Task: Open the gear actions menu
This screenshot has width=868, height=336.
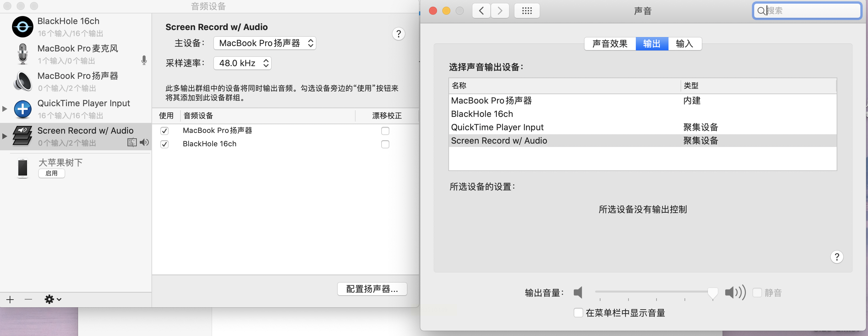Action: coord(53,299)
